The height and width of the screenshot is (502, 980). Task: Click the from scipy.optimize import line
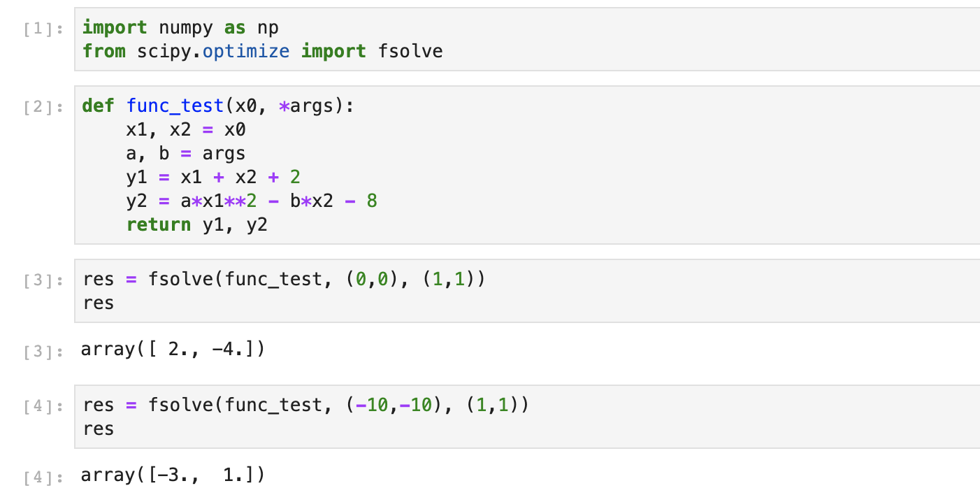coord(263,51)
